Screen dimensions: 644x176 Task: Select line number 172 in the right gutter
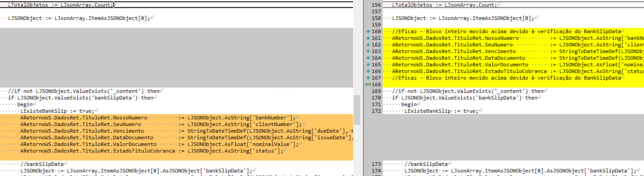[x=377, y=111]
